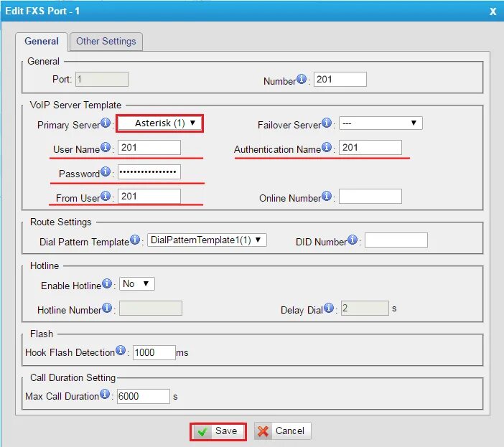Click the Delay Dial field showing 2
Screen dimensions: 504x447
tap(365, 309)
